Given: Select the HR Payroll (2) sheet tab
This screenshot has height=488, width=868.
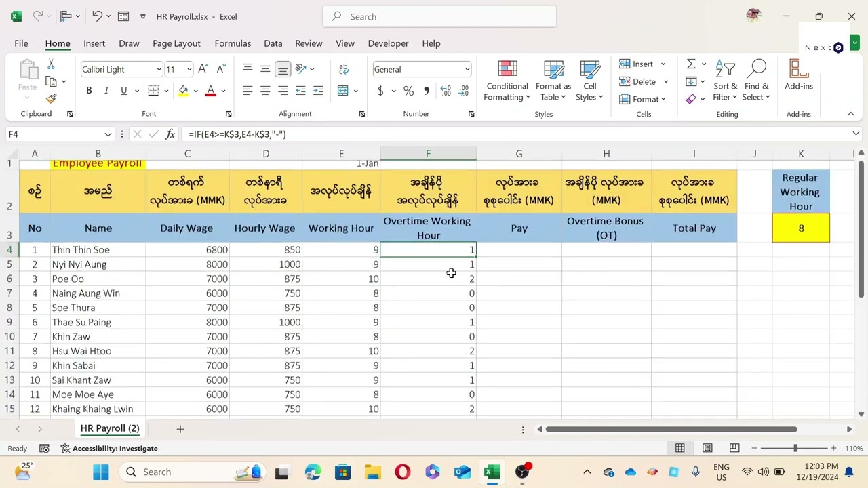Looking at the screenshot, I should 109,428.
